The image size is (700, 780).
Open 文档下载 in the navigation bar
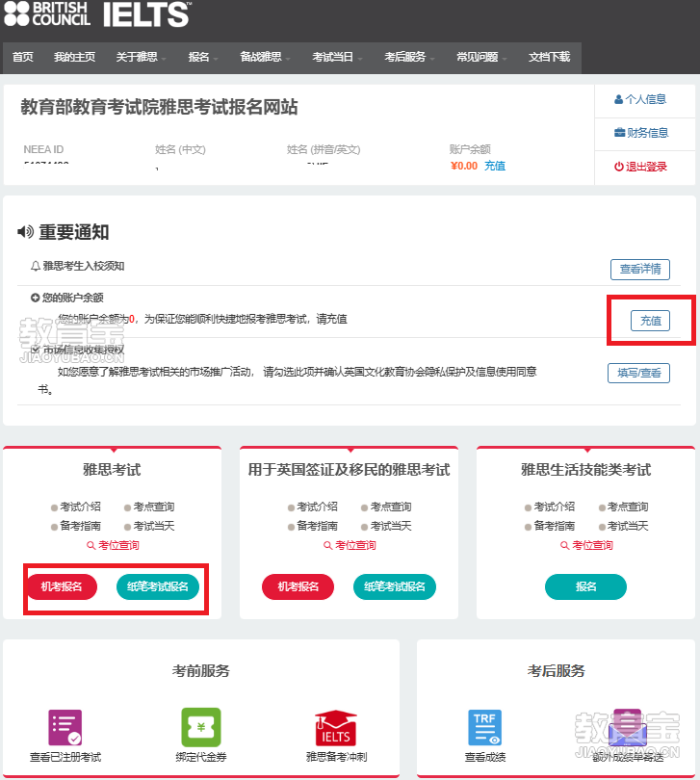[549, 57]
